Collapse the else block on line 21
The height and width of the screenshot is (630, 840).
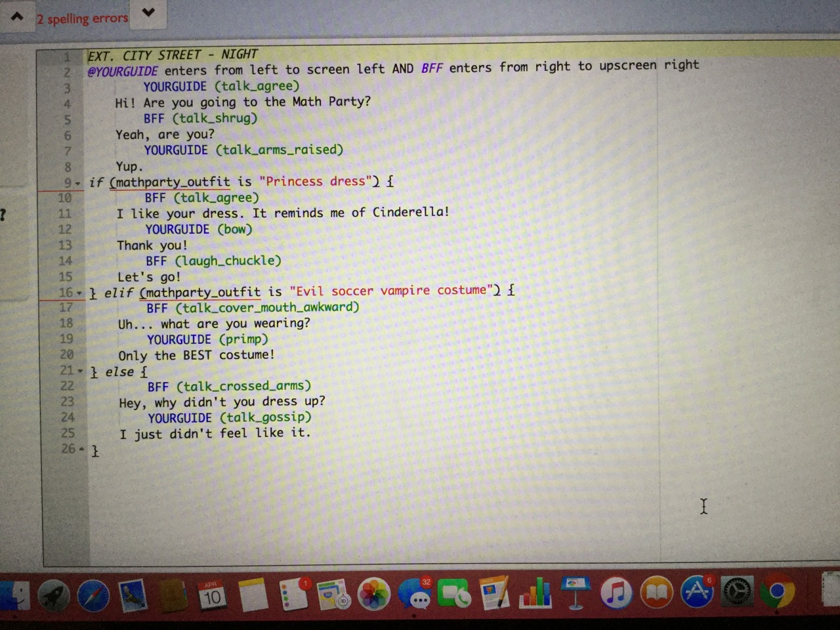81,371
